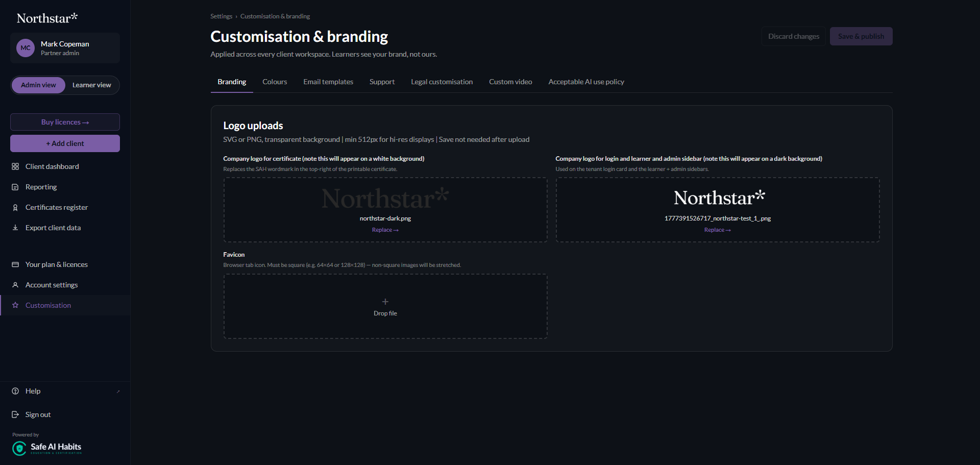
Task: Click the Mark Copeman name in the profile card
Action: point(65,44)
